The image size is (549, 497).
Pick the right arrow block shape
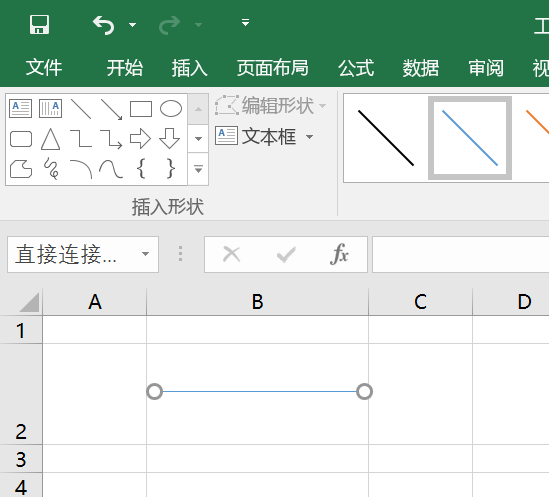[x=140, y=138]
